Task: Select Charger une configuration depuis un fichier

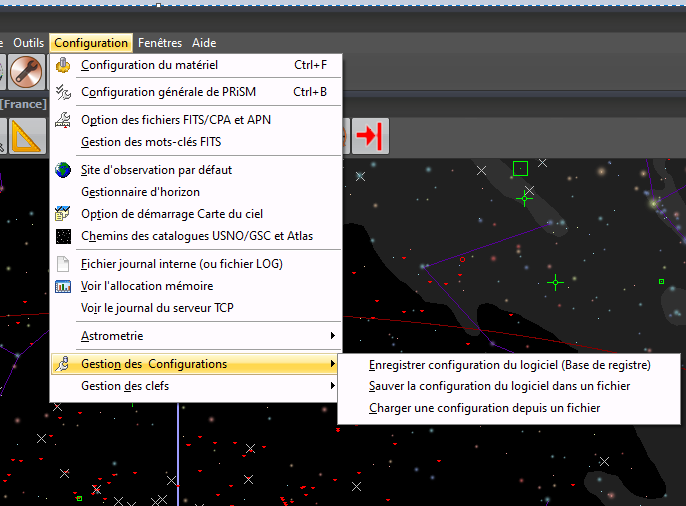Action: [484, 408]
